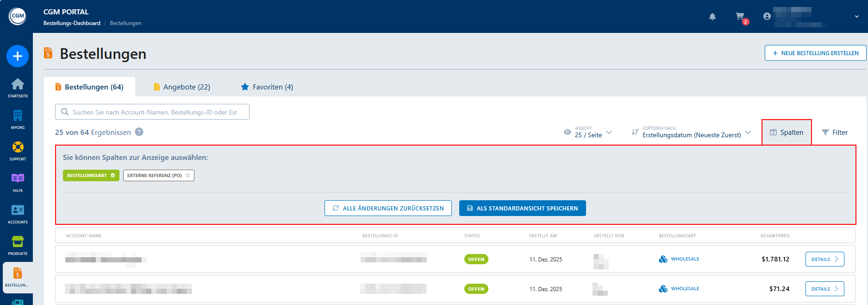Switch to the Favoriten (4) tab
868x305 pixels.
coord(267,87)
